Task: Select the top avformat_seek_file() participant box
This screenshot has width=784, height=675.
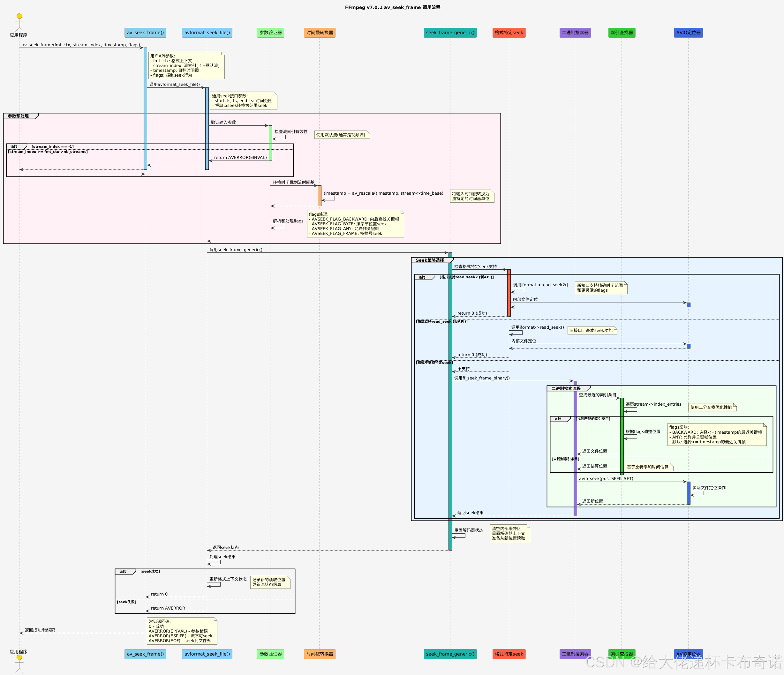Action: pos(207,33)
